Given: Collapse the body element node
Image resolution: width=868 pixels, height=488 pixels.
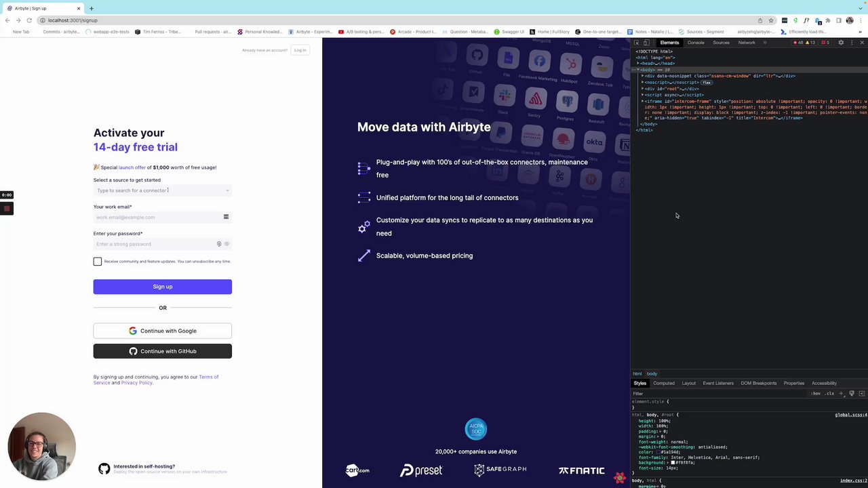Looking at the screenshot, I should 637,70.
